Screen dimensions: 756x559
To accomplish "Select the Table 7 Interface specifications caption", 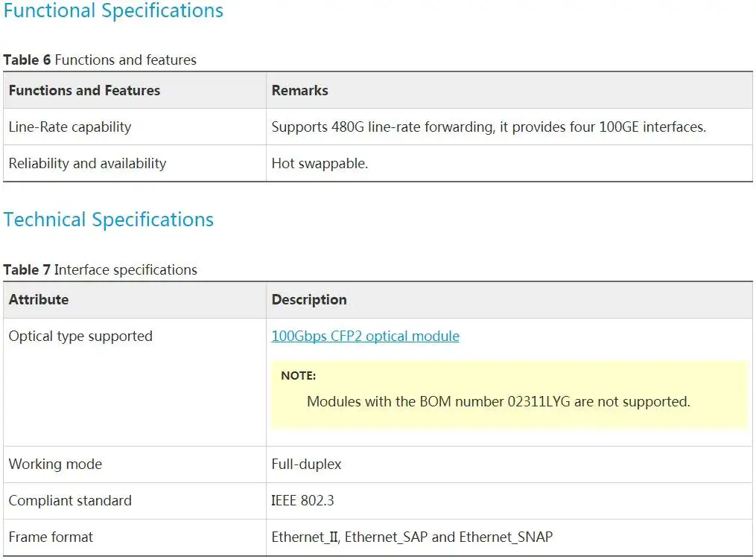I will coord(100,270).
